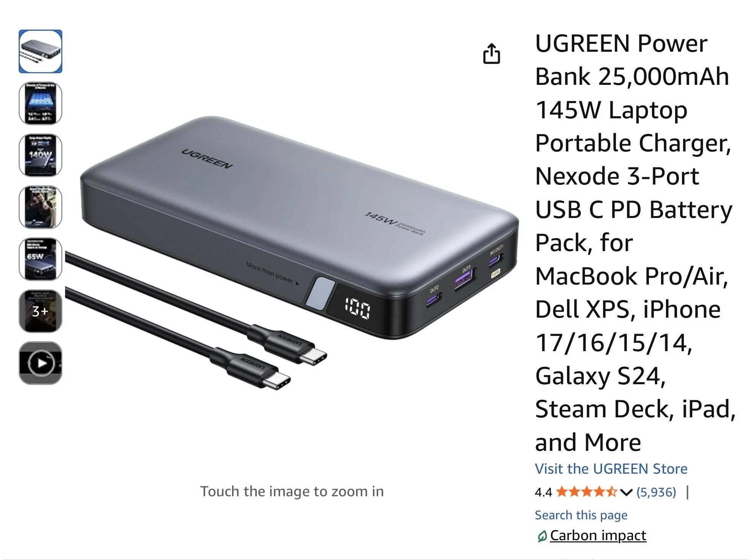Tap the Touch the image to zoom in caption
Viewport: 749px width, 560px height.
point(292,492)
